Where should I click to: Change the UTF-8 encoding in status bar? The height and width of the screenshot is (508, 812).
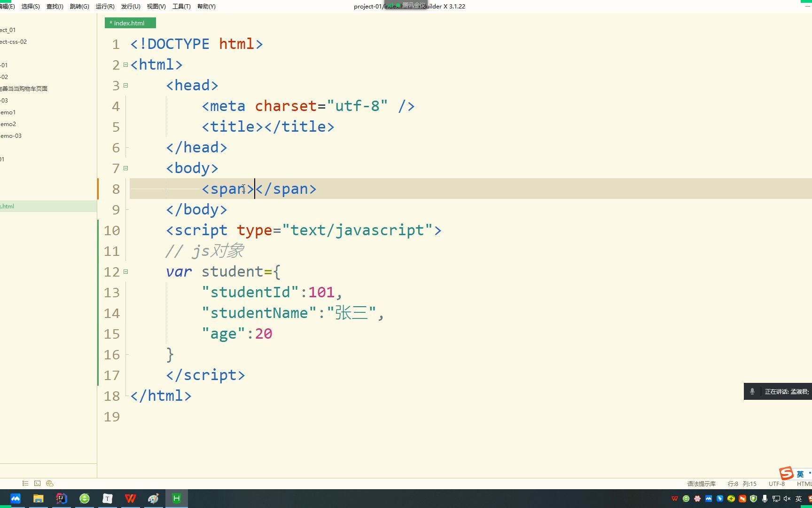[x=776, y=484]
